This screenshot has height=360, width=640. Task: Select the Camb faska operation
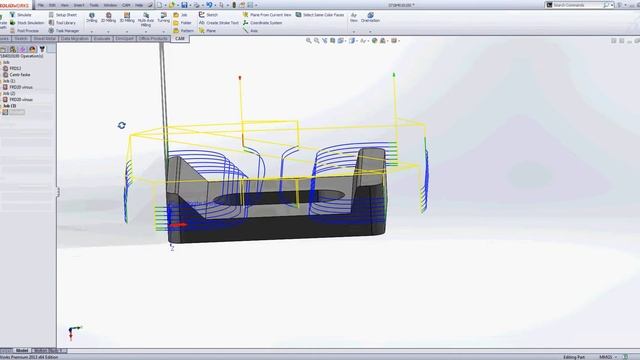pyautogui.click(x=16, y=75)
